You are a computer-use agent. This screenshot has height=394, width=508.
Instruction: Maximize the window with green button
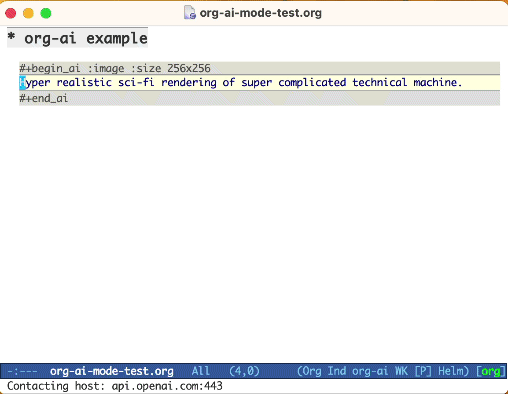coord(46,13)
